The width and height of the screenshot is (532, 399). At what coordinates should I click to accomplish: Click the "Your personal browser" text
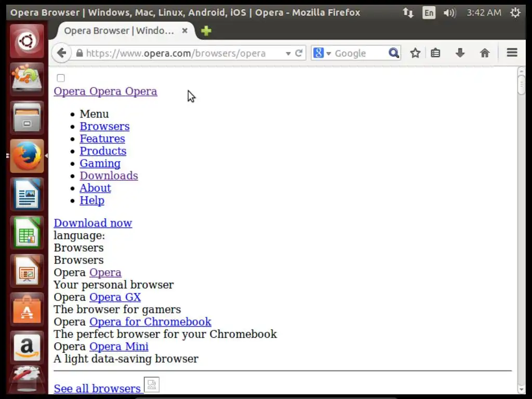coord(114,285)
